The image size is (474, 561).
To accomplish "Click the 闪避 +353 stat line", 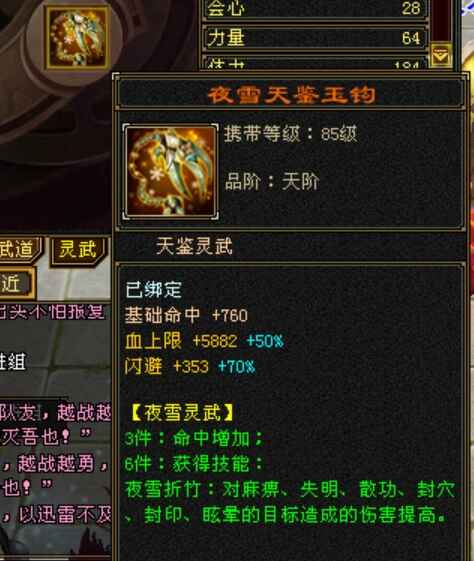I will pyautogui.click(x=190, y=367).
